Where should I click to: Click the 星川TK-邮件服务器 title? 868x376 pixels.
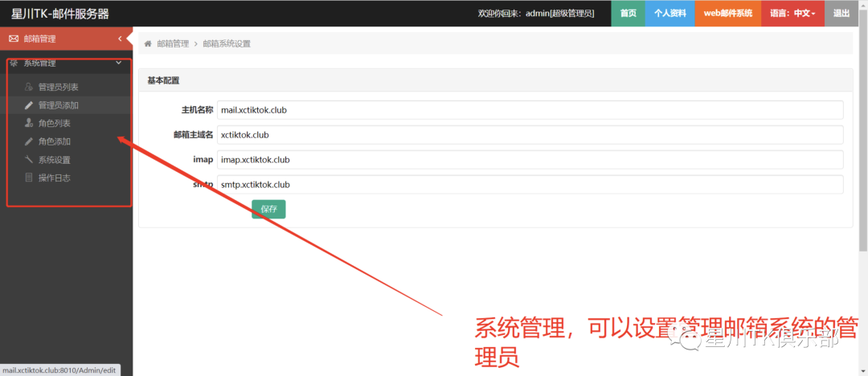[x=60, y=14]
